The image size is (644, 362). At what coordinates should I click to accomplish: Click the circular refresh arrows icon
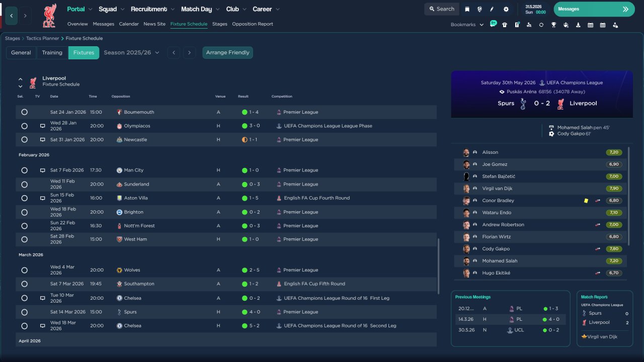click(x=541, y=25)
